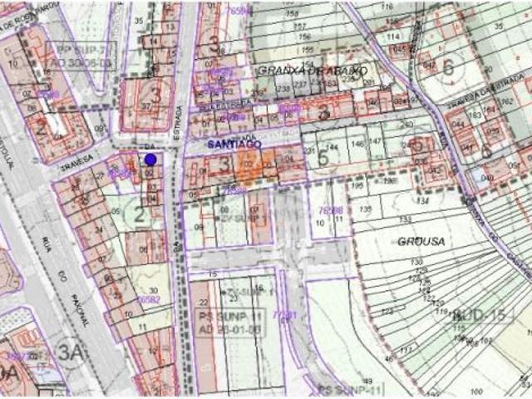Click the TRAVESA street name label
This screenshot has height=399, width=532.
(76, 163)
